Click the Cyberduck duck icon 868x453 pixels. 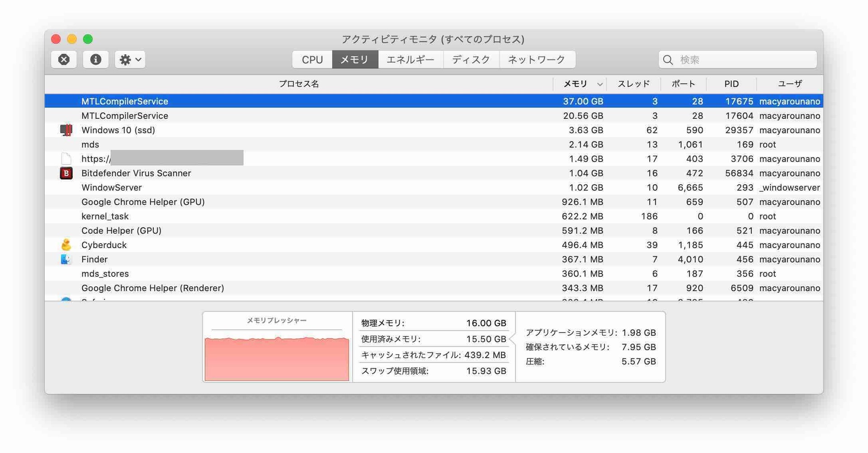point(66,245)
